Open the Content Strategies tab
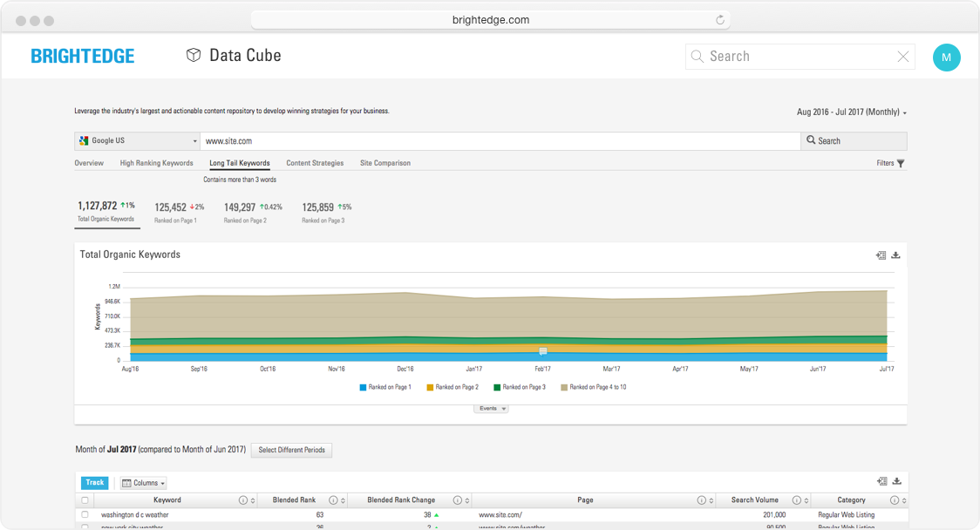The height and width of the screenshot is (530, 980). 315,163
